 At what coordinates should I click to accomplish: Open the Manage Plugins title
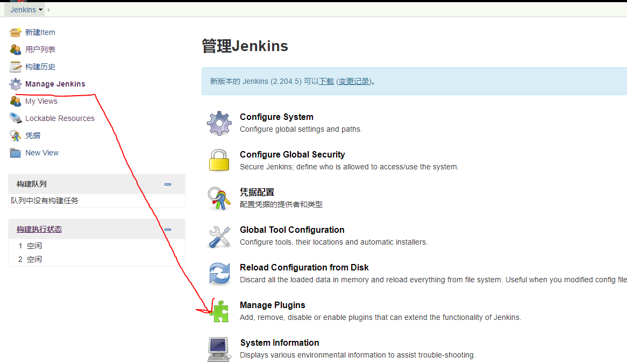pyautogui.click(x=272, y=305)
